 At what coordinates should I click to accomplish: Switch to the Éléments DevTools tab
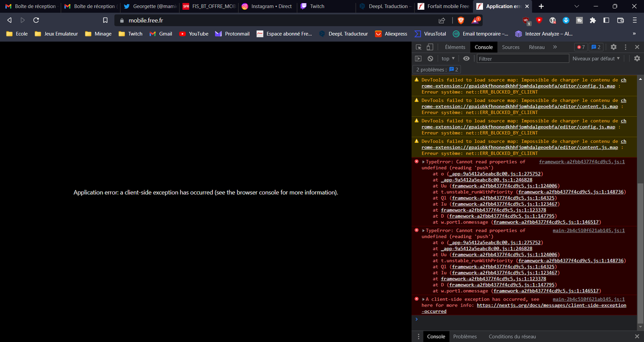coord(455,47)
